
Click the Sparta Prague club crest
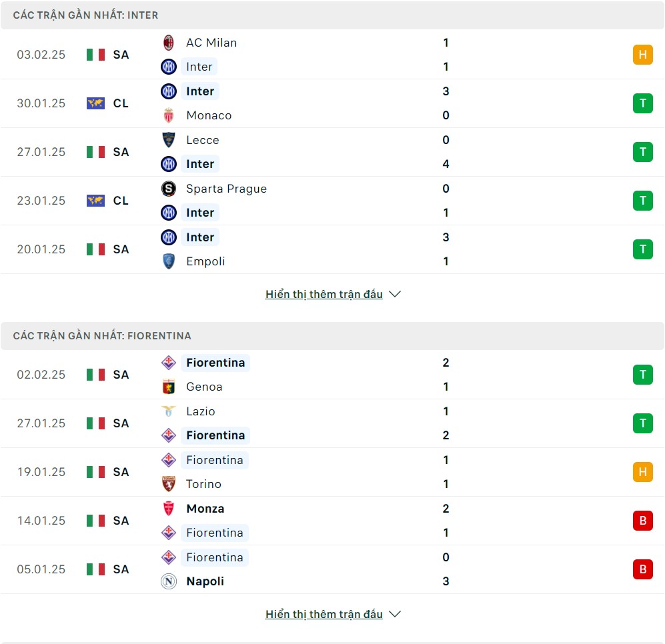pyautogui.click(x=168, y=189)
